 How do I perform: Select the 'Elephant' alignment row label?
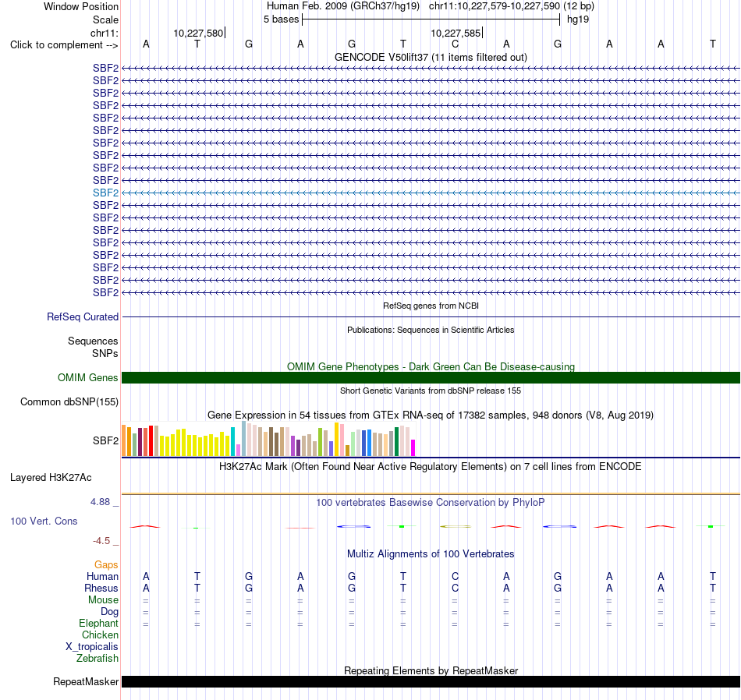point(98,624)
